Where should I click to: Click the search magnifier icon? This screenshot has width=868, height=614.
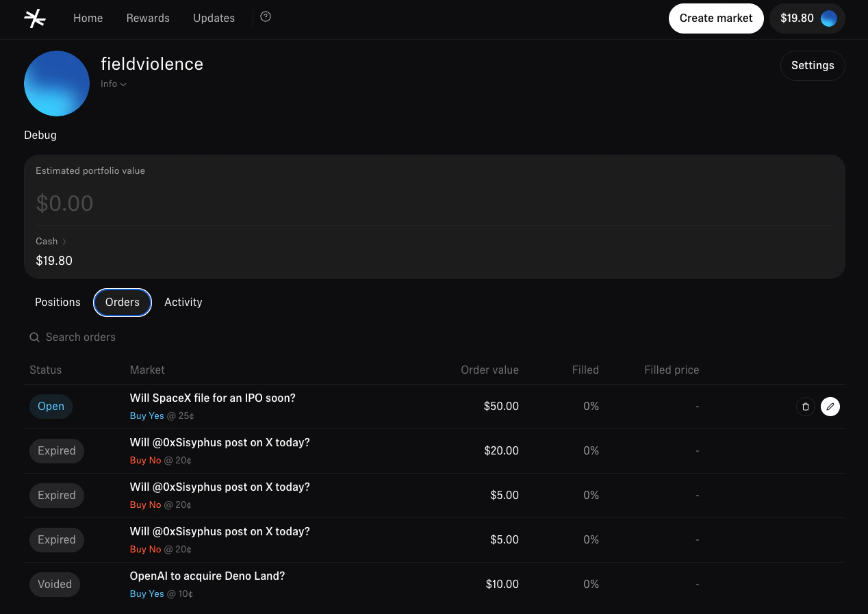click(34, 337)
